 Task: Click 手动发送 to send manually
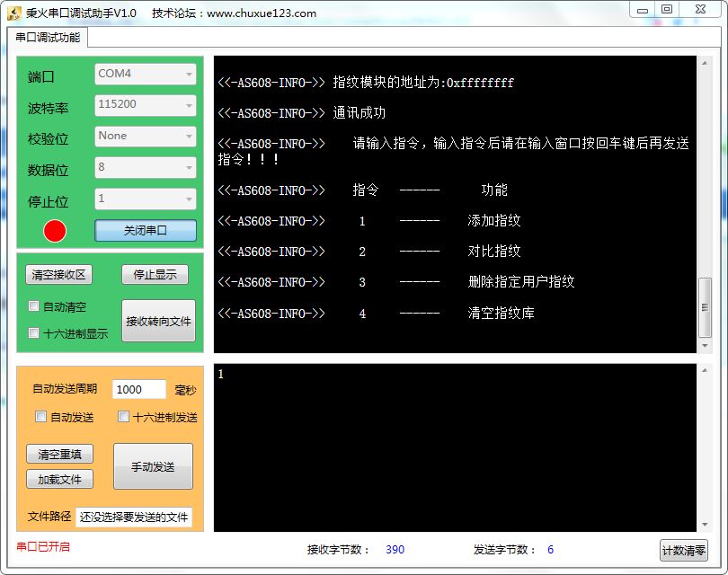coord(153,466)
